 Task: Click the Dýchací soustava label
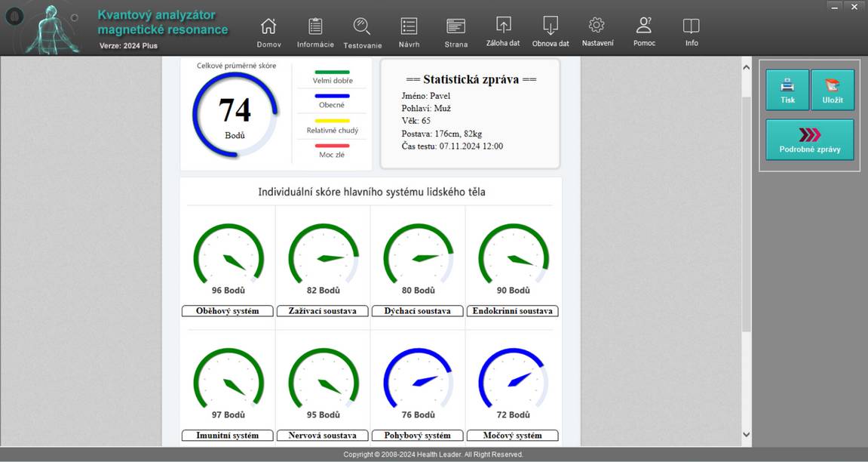417,311
